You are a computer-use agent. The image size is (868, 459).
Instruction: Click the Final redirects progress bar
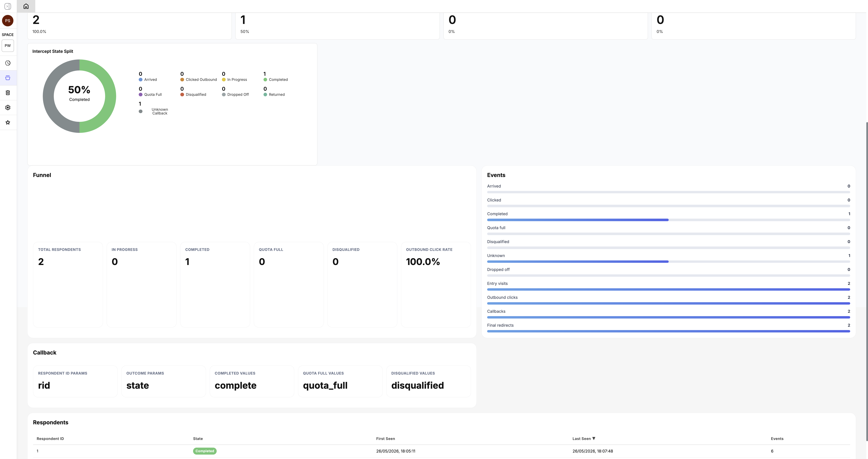coord(668,331)
